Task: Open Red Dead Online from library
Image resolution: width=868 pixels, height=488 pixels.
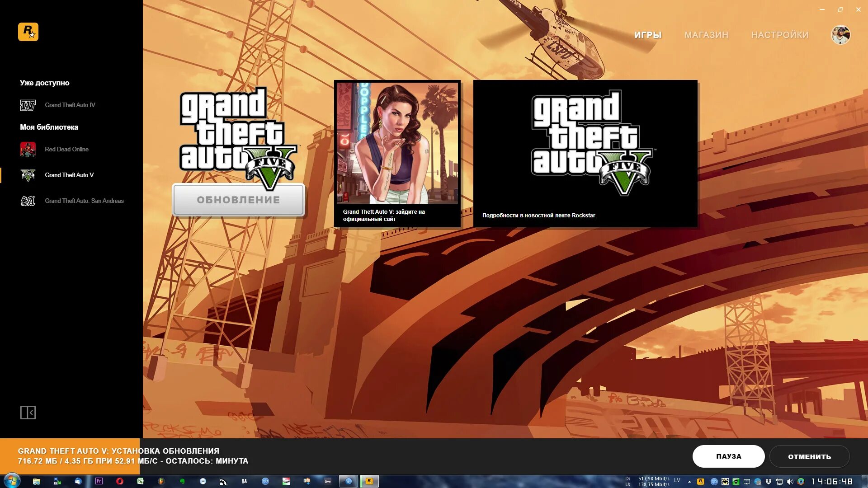Action: (x=66, y=149)
